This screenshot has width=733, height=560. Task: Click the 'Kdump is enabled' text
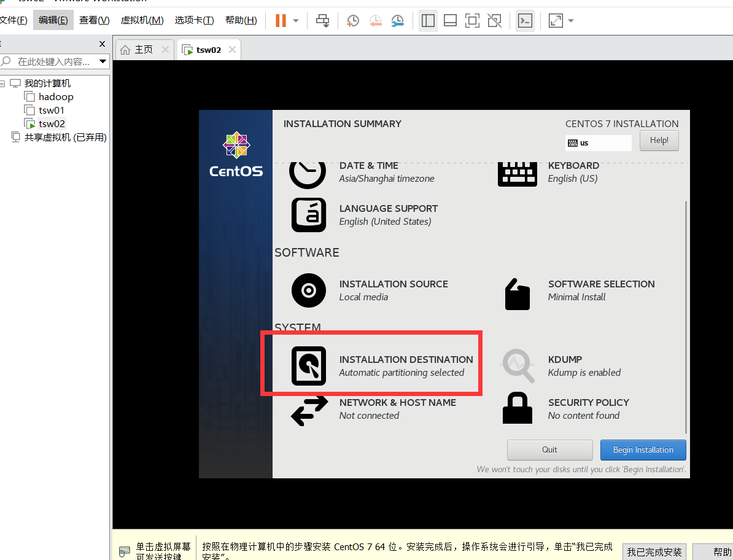click(584, 373)
